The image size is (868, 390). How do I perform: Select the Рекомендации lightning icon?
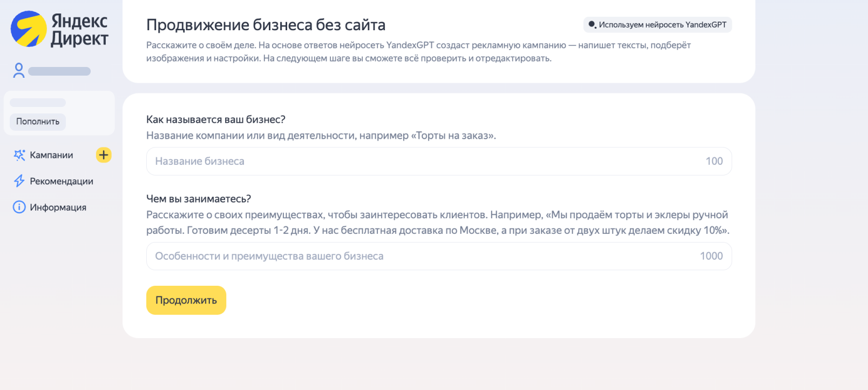(x=19, y=181)
